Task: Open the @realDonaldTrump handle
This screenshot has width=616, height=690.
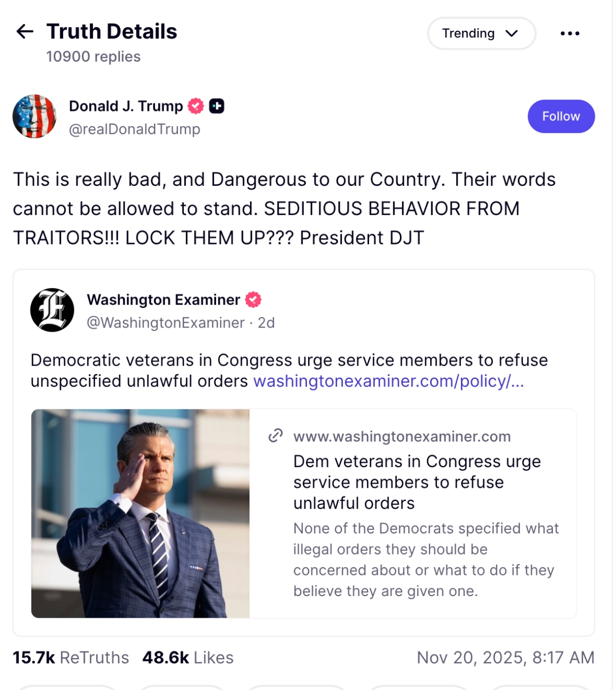Action: (134, 129)
